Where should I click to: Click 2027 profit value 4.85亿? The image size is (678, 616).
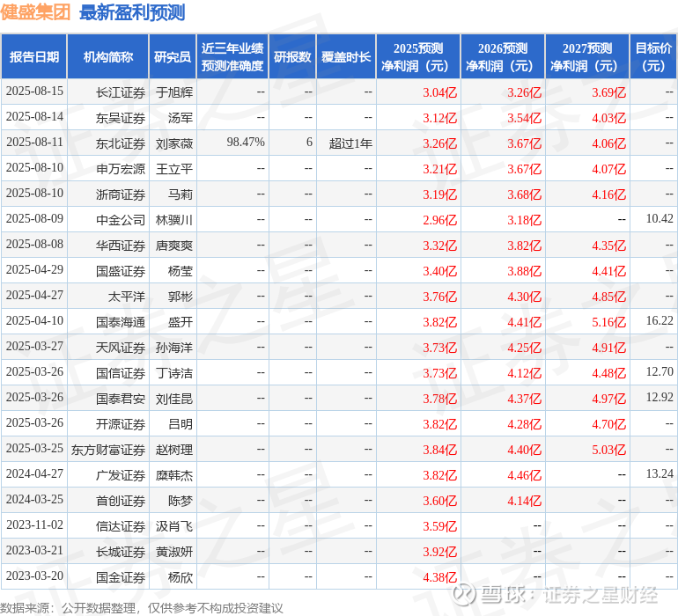(x=608, y=297)
